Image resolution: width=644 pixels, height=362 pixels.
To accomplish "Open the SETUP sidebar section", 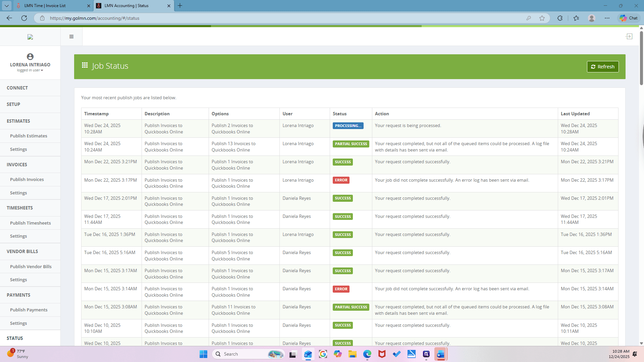I will coord(30,104).
